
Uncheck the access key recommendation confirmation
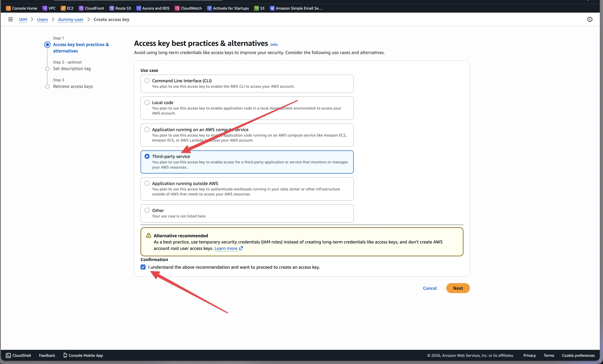(x=143, y=267)
